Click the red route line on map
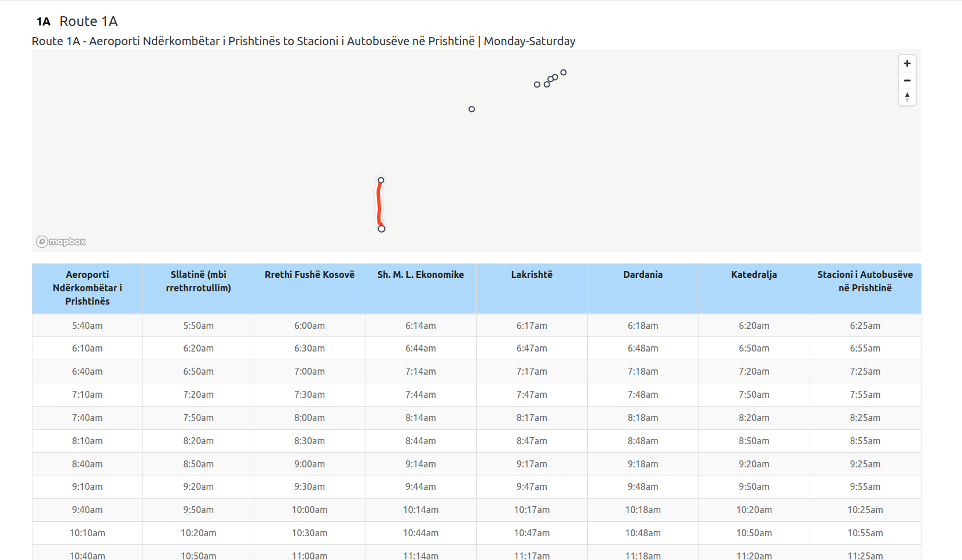 tap(379, 204)
